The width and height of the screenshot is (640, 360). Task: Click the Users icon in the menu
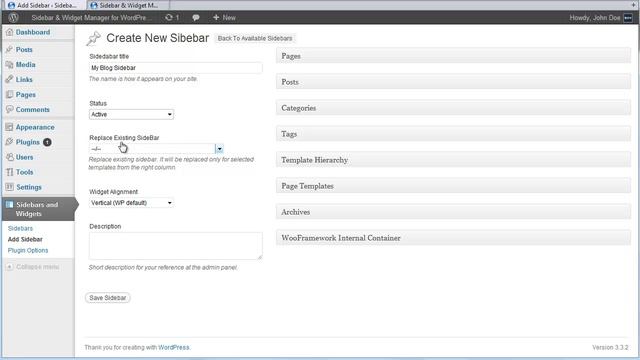pos(9,157)
